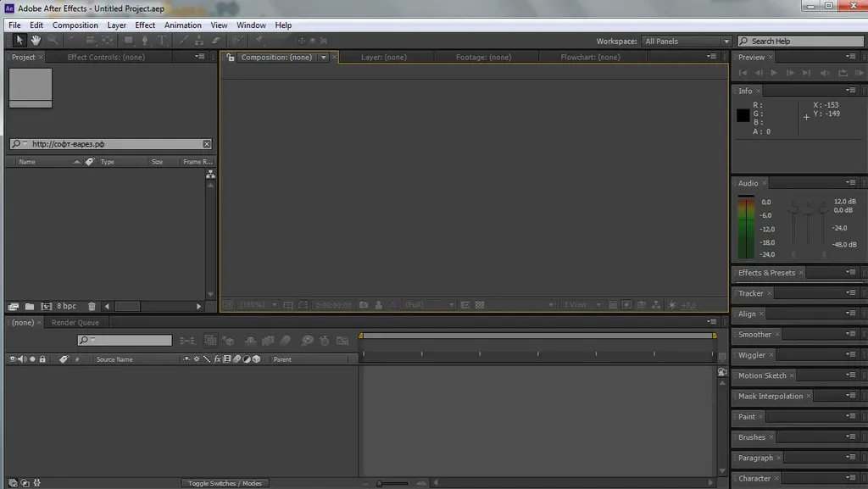The image size is (868, 489).
Task: Toggle viewer lock on Composition panel
Action: pyautogui.click(x=231, y=57)
